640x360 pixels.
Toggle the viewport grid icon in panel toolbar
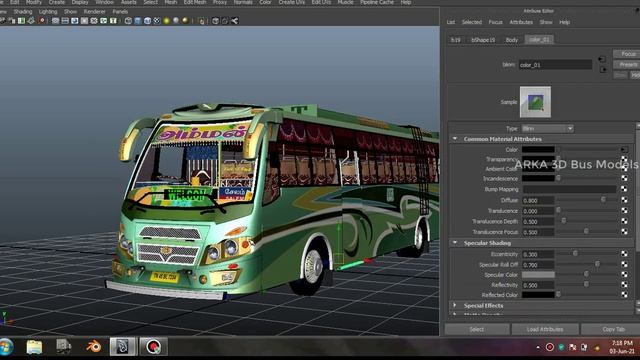pyautogui.click(x=56, y=21)
